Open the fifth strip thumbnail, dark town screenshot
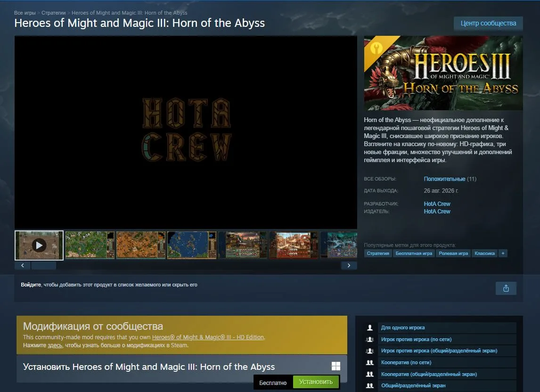Screen dimensions: 540x392 coord(243,245)
